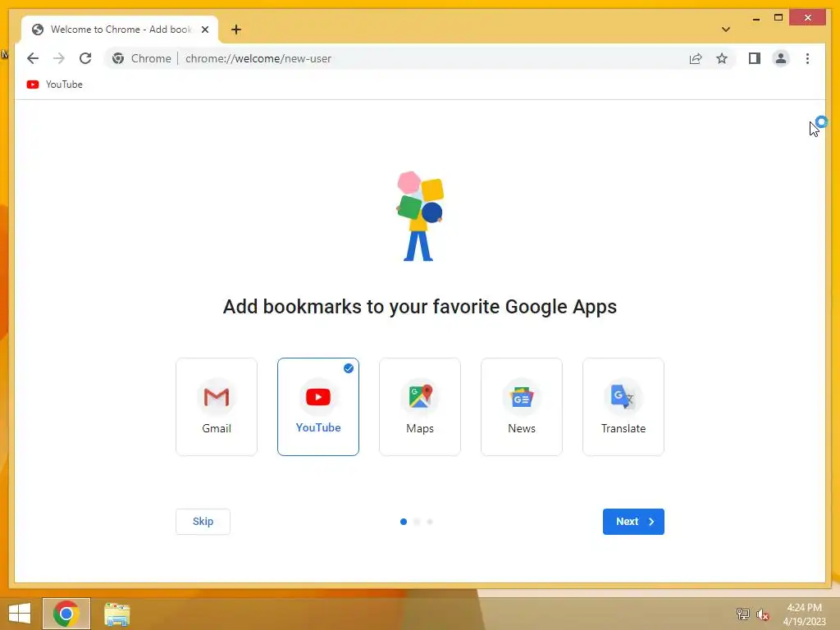Click the muted volume tray icon
Image resolution: width=840 pixels, height=630 pixels.
762,614
